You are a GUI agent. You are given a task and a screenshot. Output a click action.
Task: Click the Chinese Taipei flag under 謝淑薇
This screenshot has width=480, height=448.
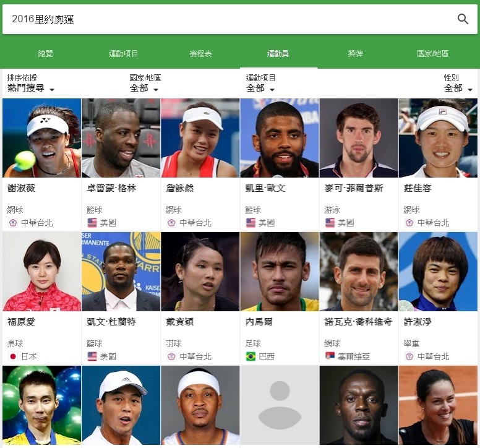pos(13,223)
